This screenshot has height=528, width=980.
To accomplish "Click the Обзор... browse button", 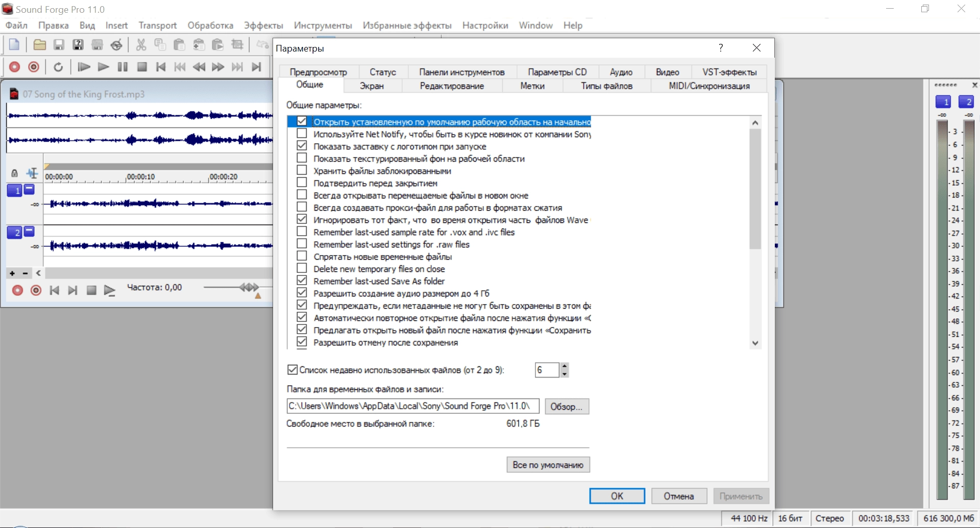I will [567, 407].
